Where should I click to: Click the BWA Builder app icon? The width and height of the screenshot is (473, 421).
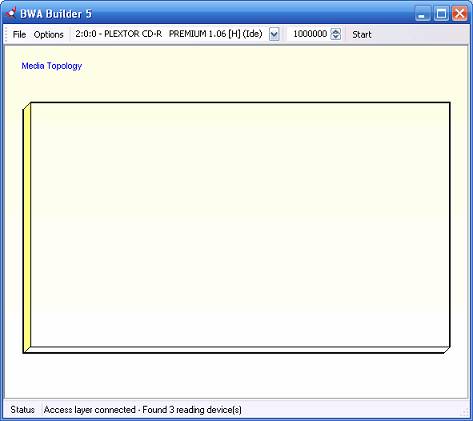coord(11,13)
